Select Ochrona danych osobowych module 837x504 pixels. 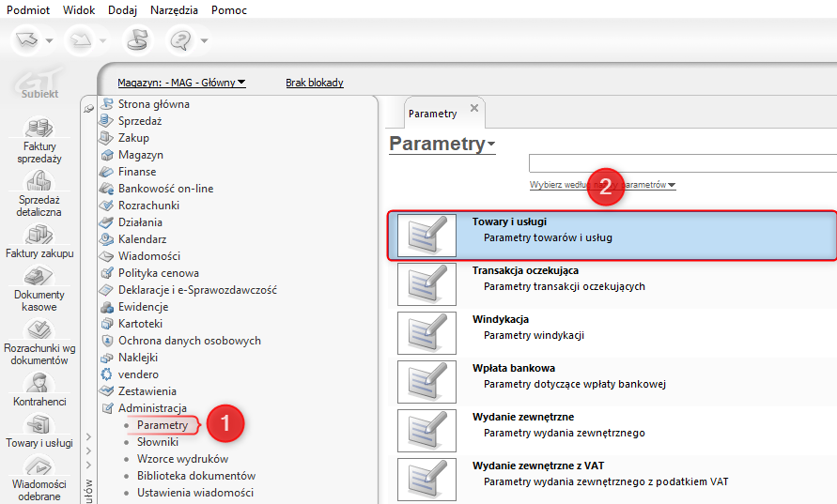click(x=190, y=341)
